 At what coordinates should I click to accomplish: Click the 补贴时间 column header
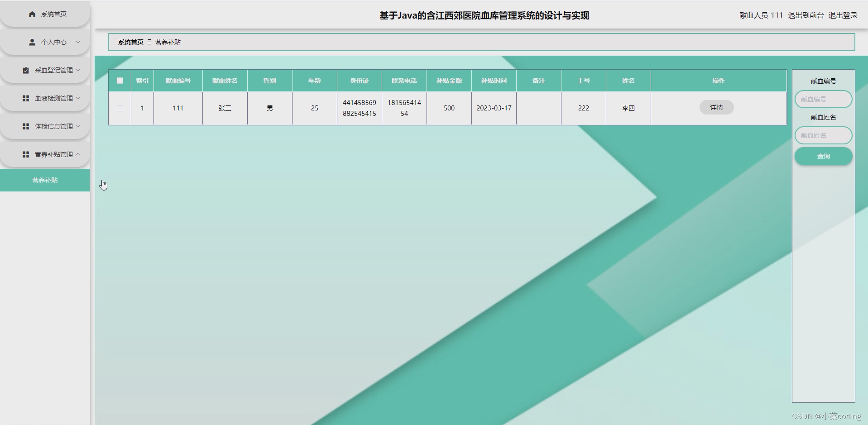[x=494, y=81]
